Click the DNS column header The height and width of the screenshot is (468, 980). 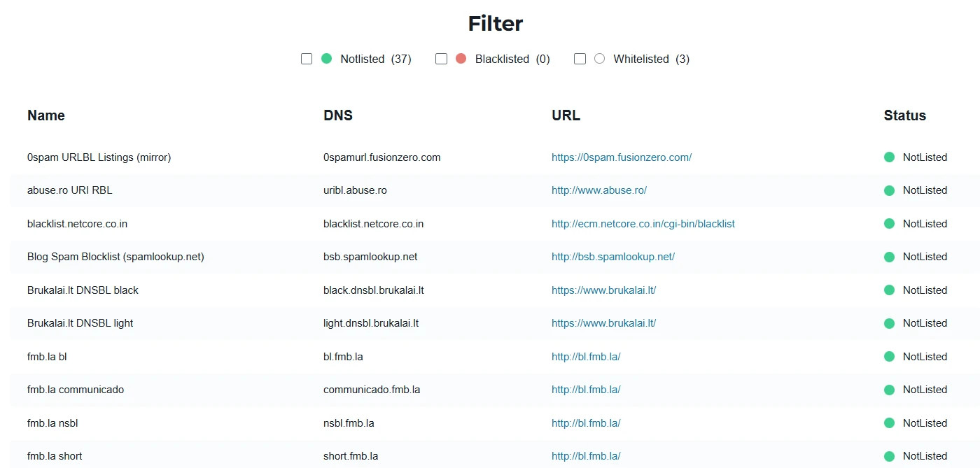pos(338,115)
